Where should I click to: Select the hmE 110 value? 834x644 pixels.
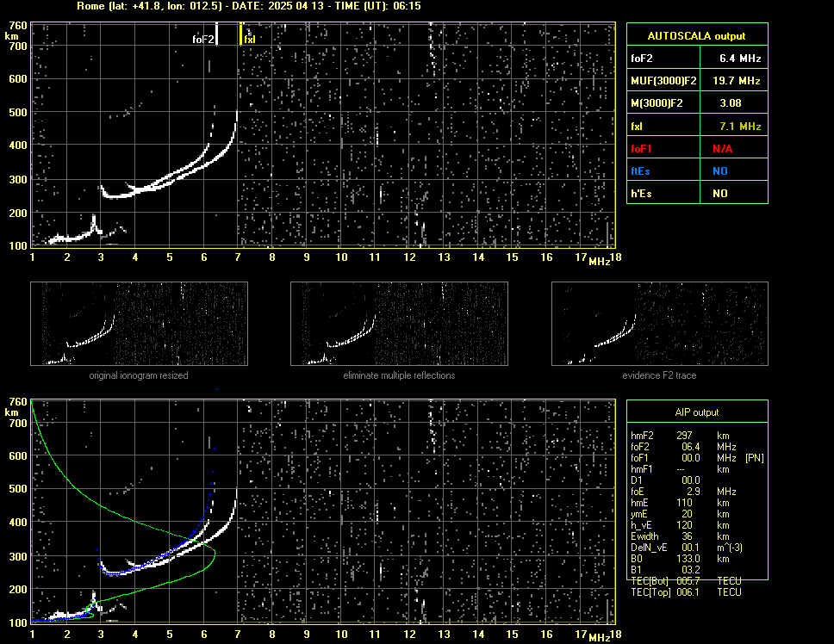[684, 503]
